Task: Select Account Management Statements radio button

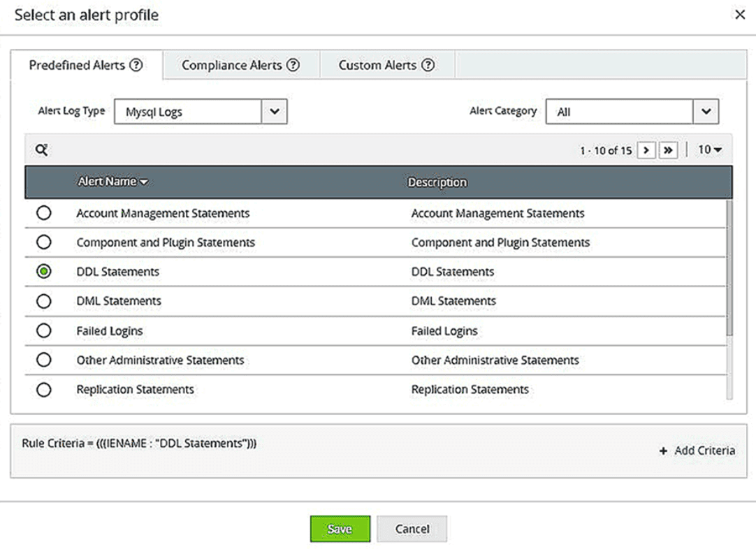Action: tap(44, 213)
